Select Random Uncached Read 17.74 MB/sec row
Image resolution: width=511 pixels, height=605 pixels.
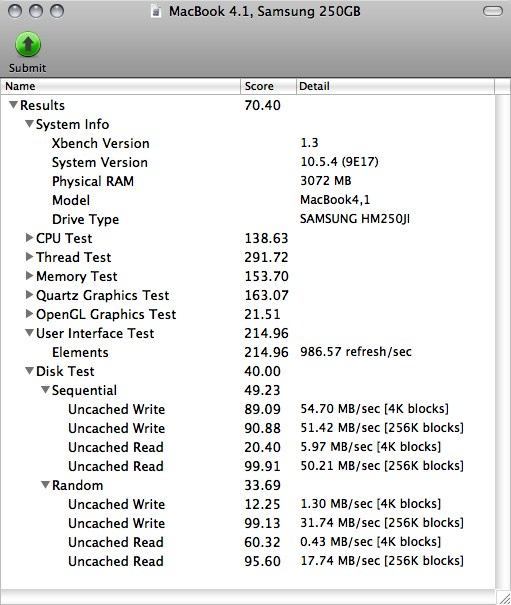[x=248, y=561]
